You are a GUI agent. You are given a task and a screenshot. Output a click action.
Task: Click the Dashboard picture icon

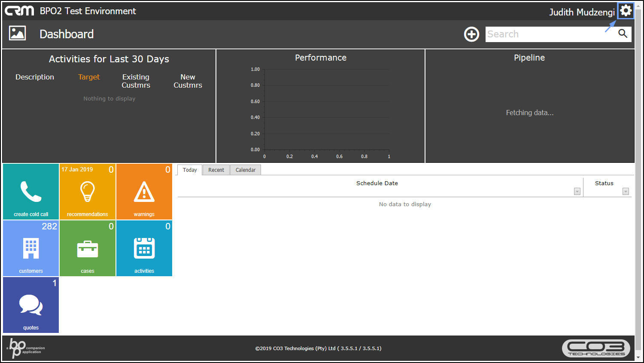[18, 33]
